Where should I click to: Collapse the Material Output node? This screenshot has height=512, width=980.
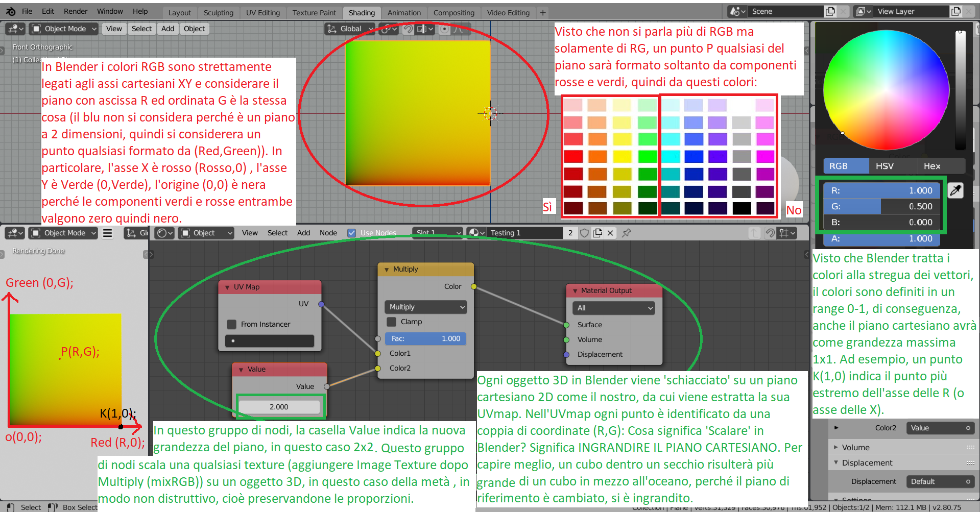(x=575, y=290)
